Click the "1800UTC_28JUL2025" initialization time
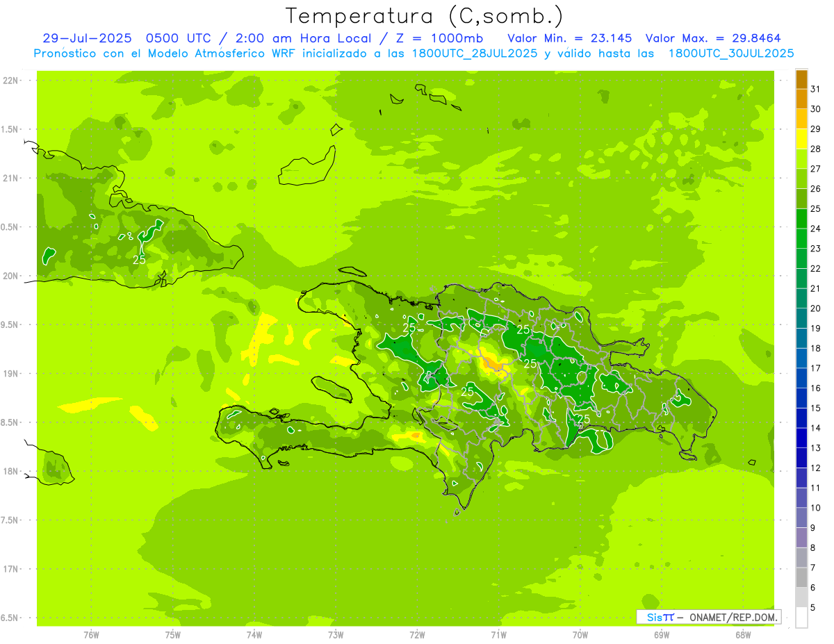 point(474,53)
